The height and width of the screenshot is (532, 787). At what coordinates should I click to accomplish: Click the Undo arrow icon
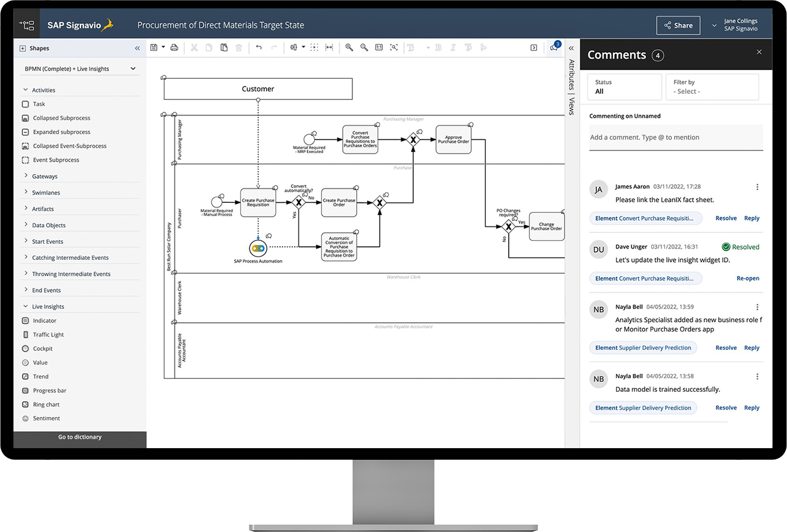(259, 48)
